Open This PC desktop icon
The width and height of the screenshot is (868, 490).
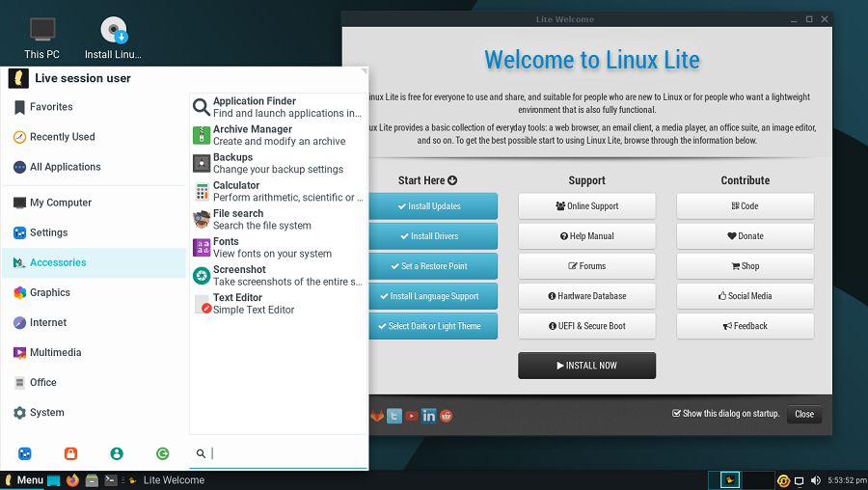(x=42, y=38)
